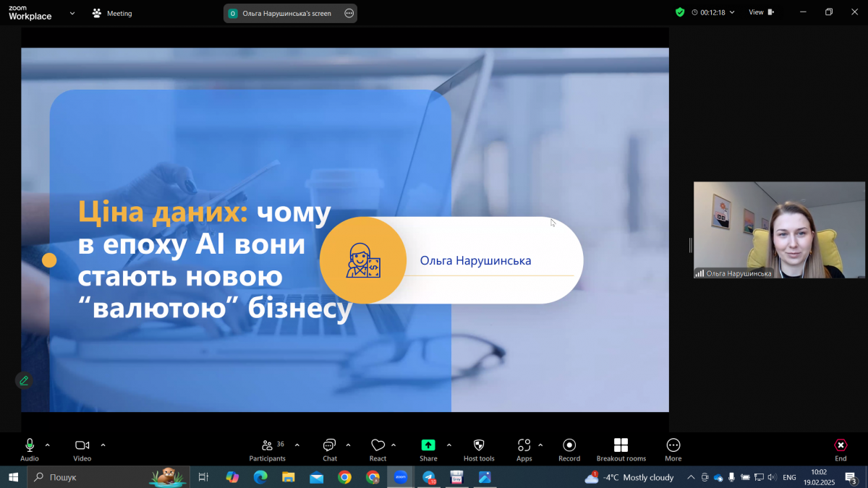Image resolution: width=868 pixels, height=488 pixels.
Task: Select the annotation pencil tool
Action: pyautogui.click(x=23, y=380)
